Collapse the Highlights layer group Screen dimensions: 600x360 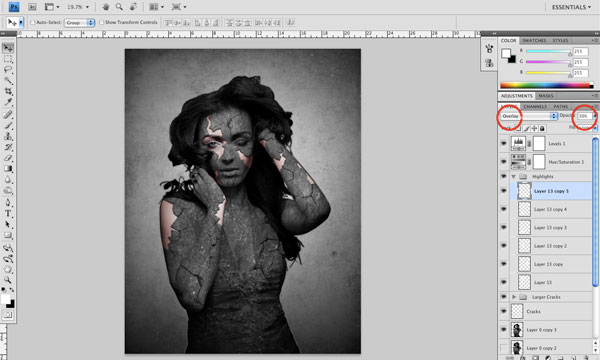pyautogui.click(x=514, y=176)
